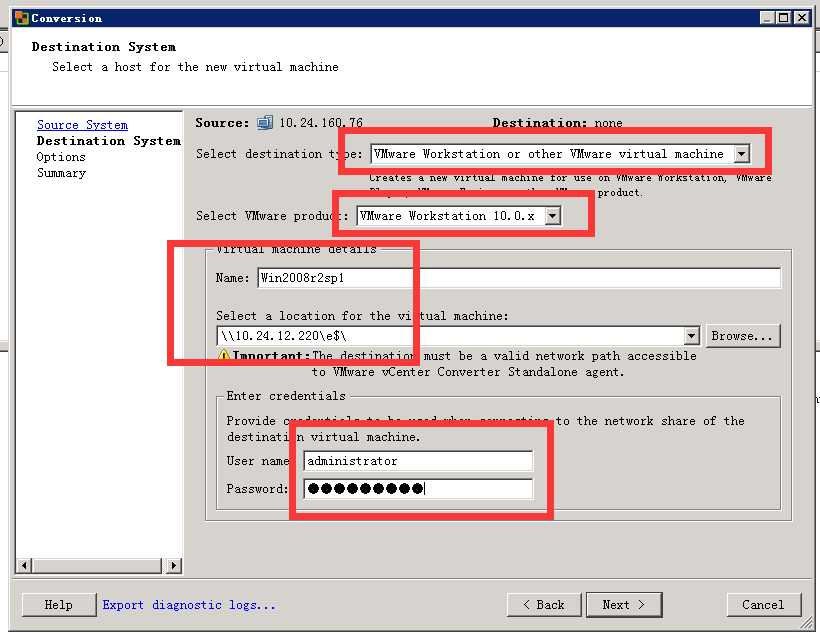Image resolution: width=820 pixels, height=638 pixels.
Task: Click the Browse... button
Action: [x=742, y=336]
